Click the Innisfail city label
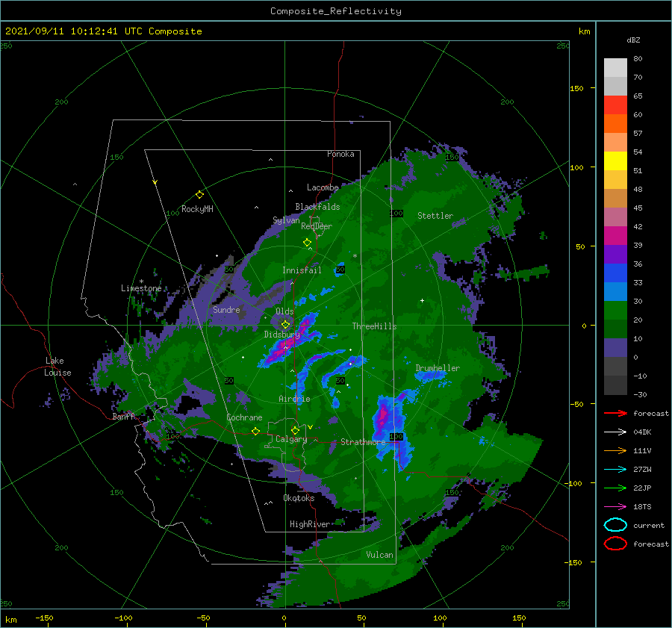672x628 pixels. pyautogui.click(x=302, y=270)
